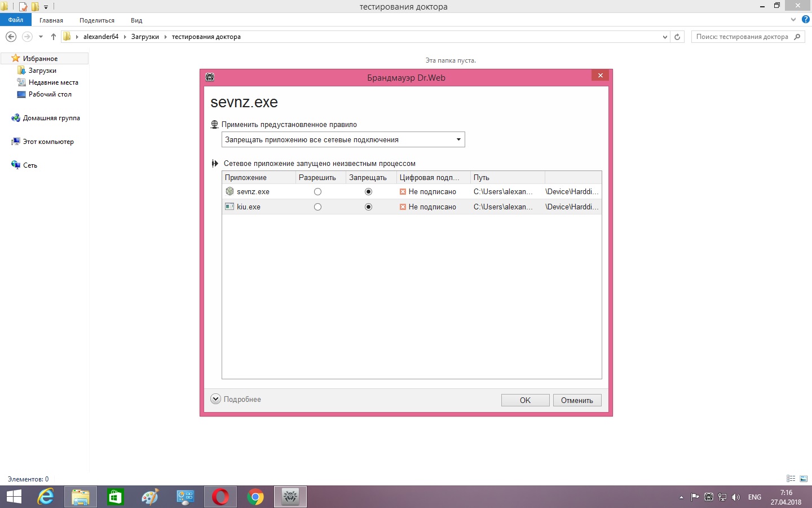Image resolution: width=812 pixels, height=508 pixels.
Task: Select Сеть in the navigation pane
Action: (30, 165)
